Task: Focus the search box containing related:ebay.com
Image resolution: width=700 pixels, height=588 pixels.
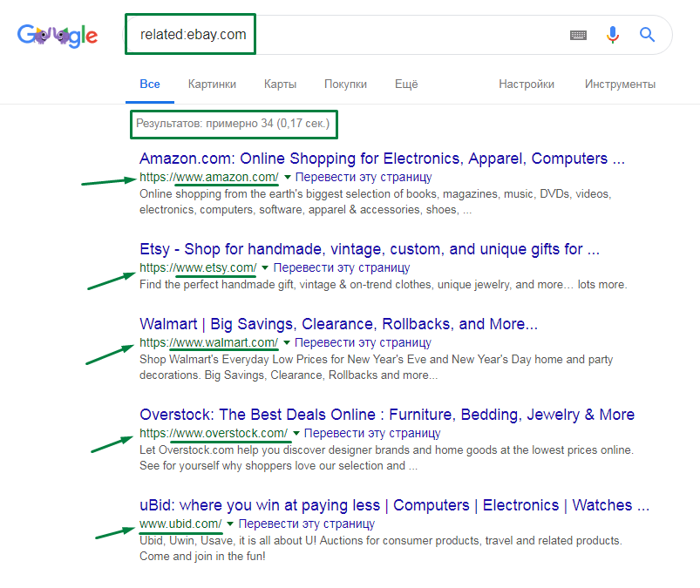Action: [x=398, y=35]
